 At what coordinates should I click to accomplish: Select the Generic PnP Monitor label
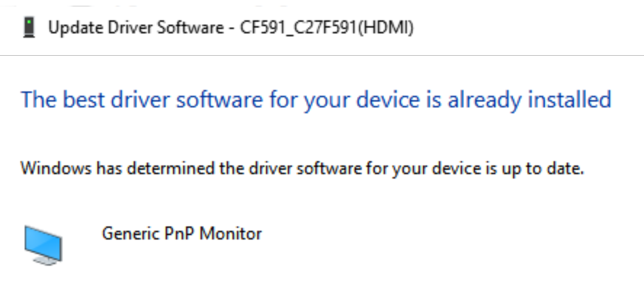[x=182, y=234]
